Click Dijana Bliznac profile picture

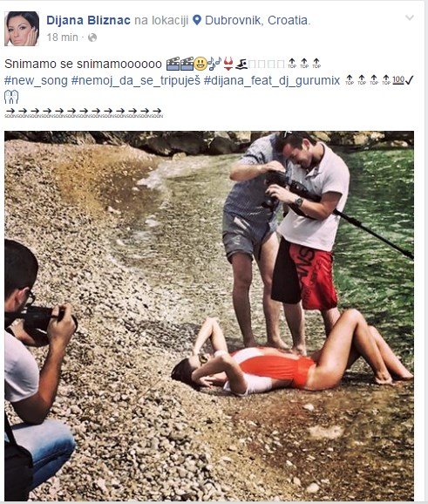[x=22, y=29]
